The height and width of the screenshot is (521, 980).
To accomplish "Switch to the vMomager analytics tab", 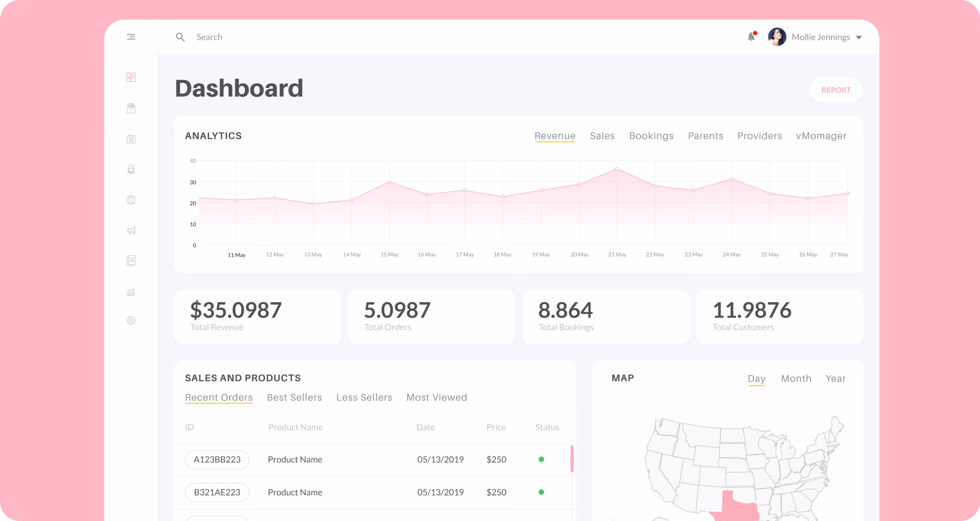I will pyautogui.click(x=821, y=136).
